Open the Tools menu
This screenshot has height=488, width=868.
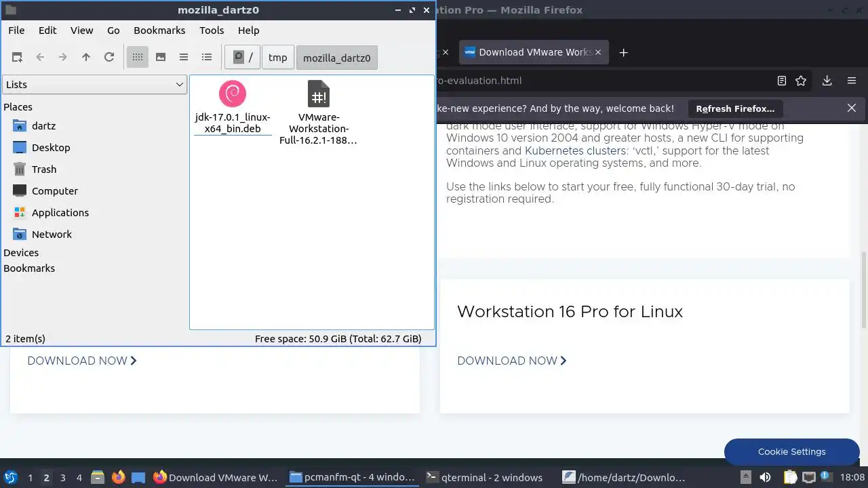point(212,30)
